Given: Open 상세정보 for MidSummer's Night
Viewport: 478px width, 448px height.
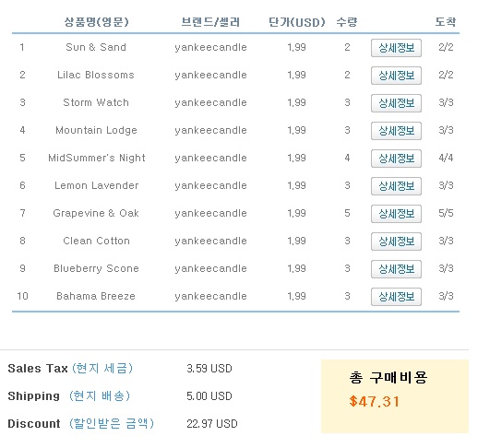Looking at the screenshot, I should (x=396, y=159).
